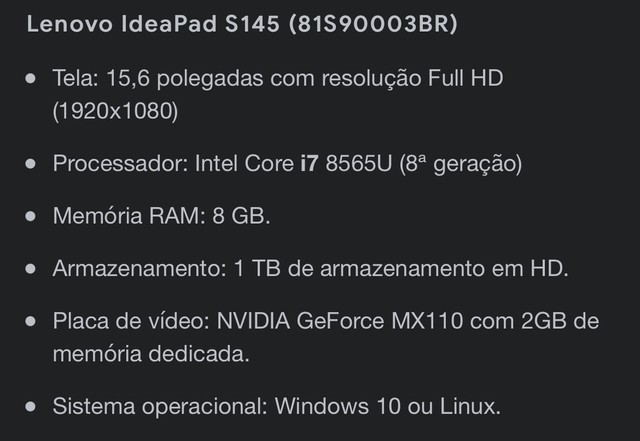Click the 2GB text in video card line
This screenshot has height=441, width=640.
tap(544, 321)
